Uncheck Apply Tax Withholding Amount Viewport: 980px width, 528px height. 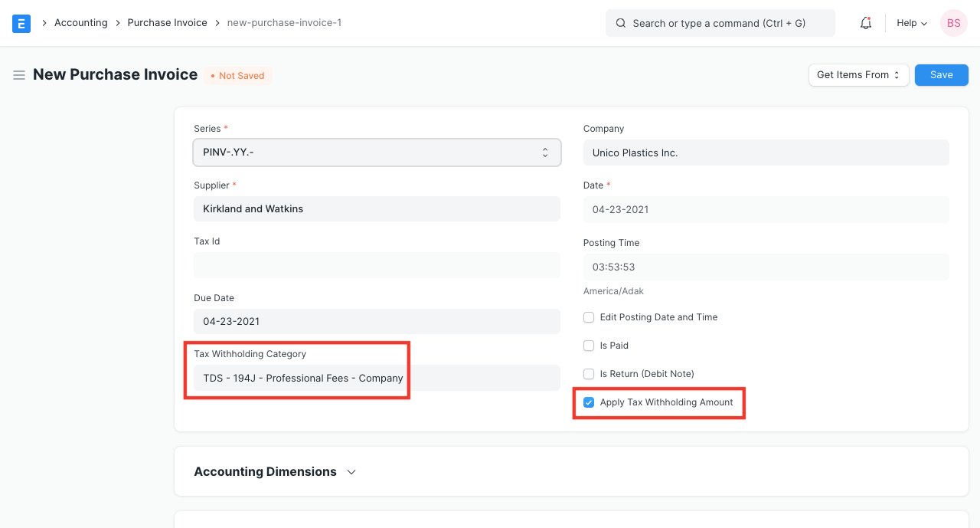[589, 402]
